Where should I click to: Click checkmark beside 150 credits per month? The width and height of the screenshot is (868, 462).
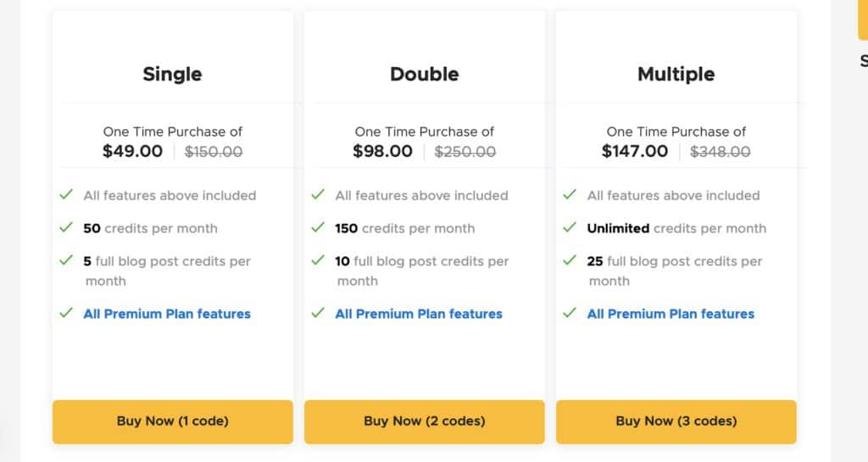319,227
